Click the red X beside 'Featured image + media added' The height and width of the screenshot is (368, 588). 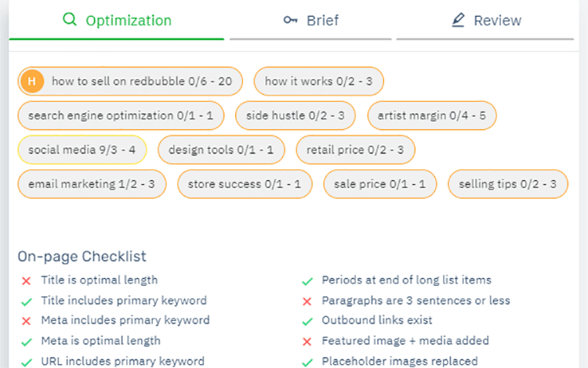(x=307, y=341)
